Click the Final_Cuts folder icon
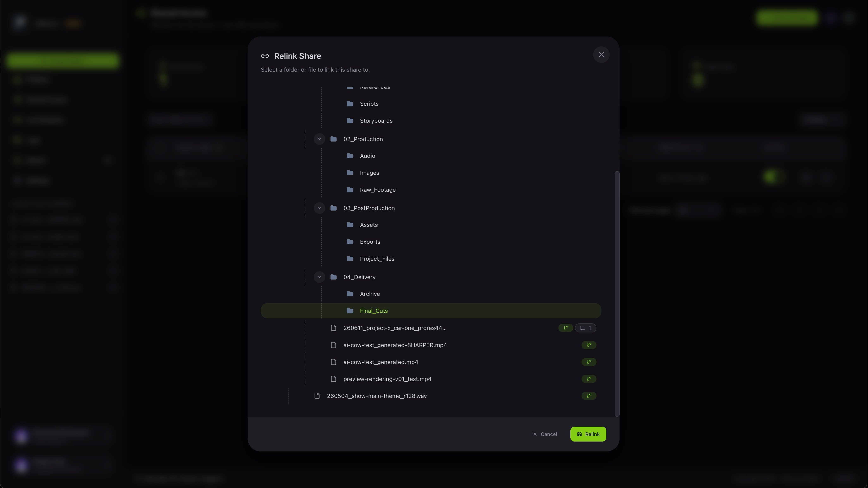This screenshot has width=868, height=488. pos(350,311)
